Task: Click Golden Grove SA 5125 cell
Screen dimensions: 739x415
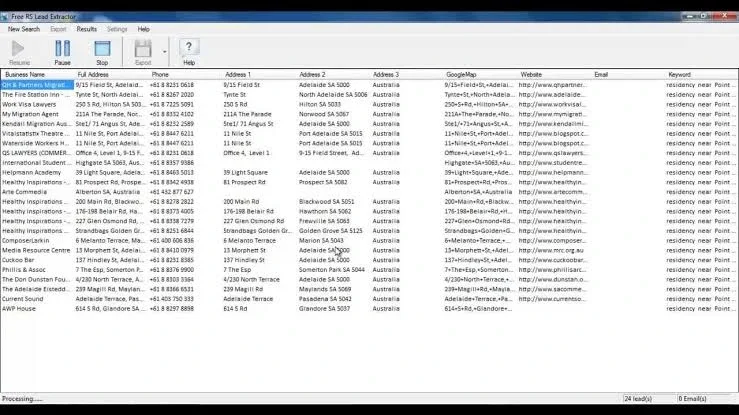Action: [331, 231]
